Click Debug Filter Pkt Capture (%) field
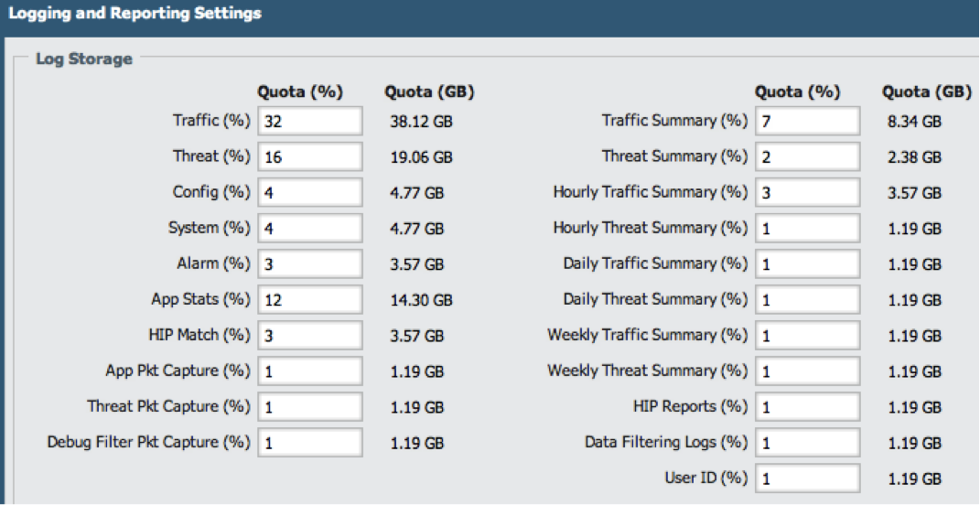Image resolution: width=980 pixels, height=505 pixels. click(x=309, y=443)
